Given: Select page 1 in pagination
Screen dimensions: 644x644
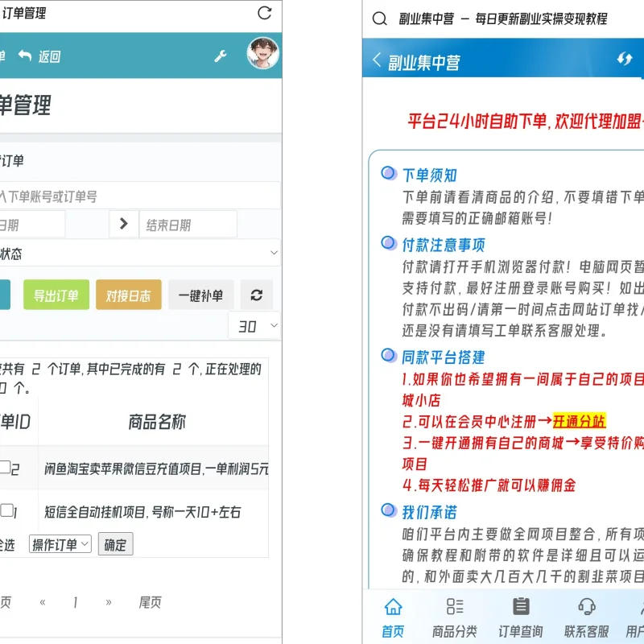Looking at the screenshot, I should coord(76,602).
